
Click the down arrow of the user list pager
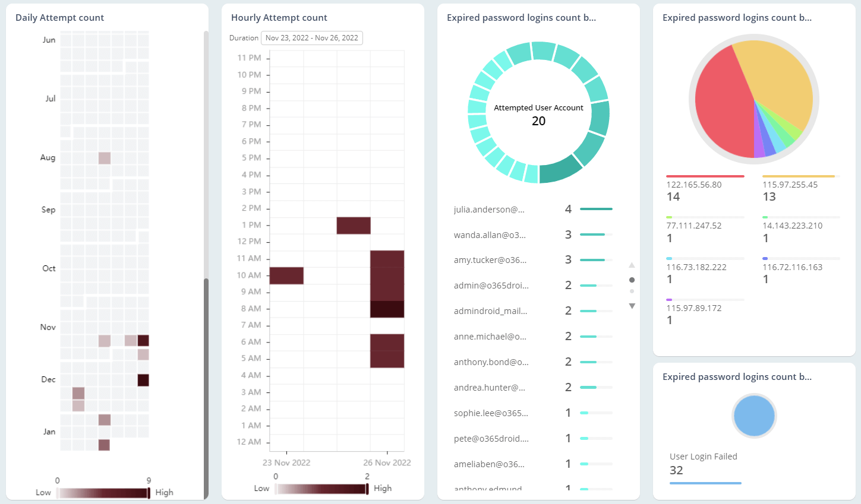632,306
